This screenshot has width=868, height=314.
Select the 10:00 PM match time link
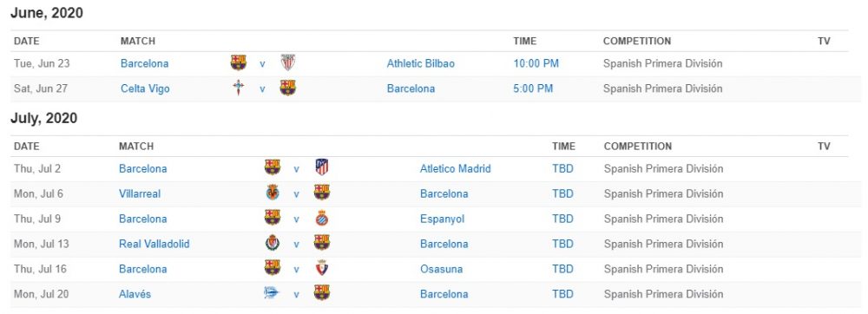tap(536, 63)
